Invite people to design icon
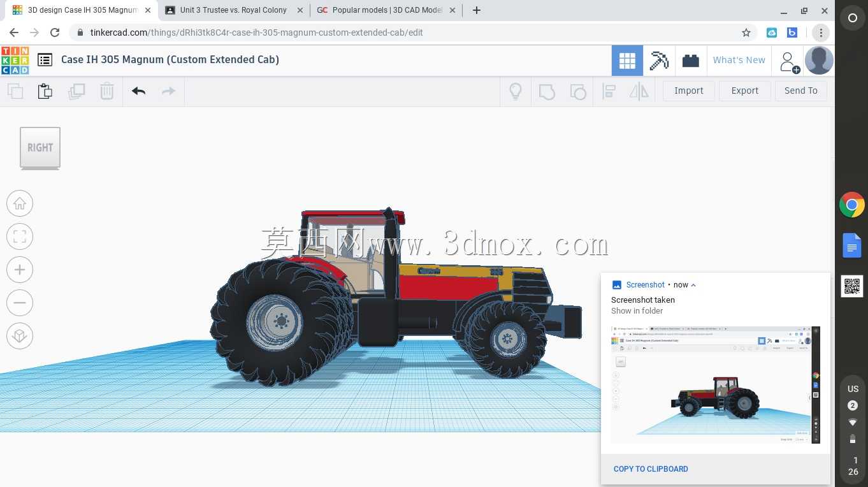868x487 pixels. pos(788,61)
